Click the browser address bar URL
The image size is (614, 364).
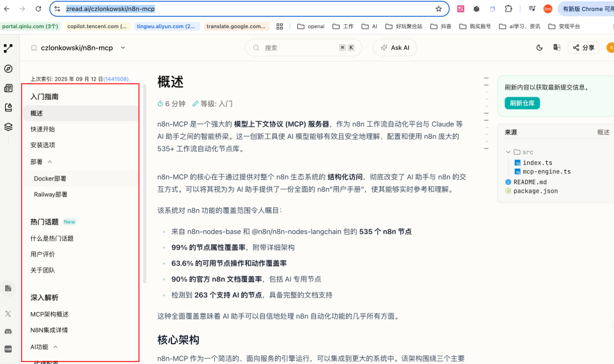pos(111,8)
